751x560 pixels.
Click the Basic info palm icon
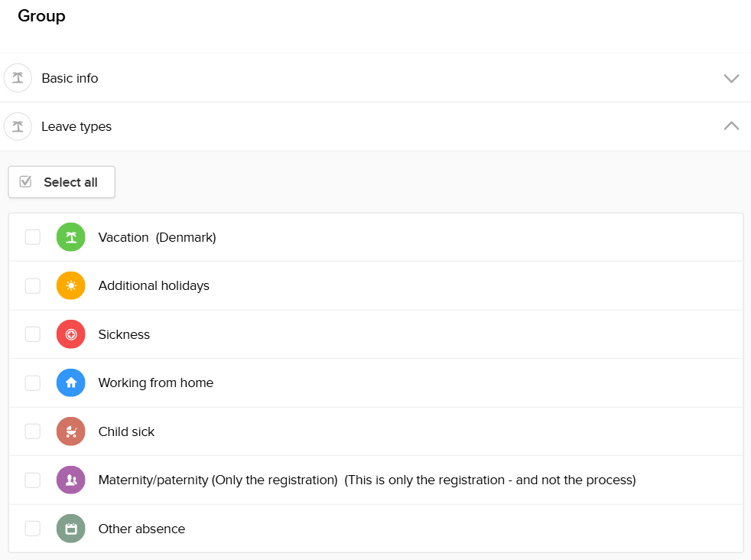(x=18, y=78)
